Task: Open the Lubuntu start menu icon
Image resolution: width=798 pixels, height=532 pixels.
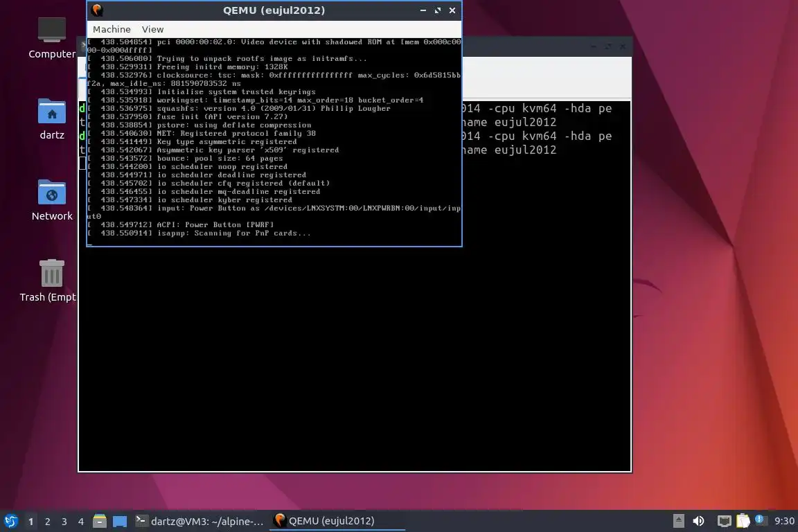Action: point(10,521)
